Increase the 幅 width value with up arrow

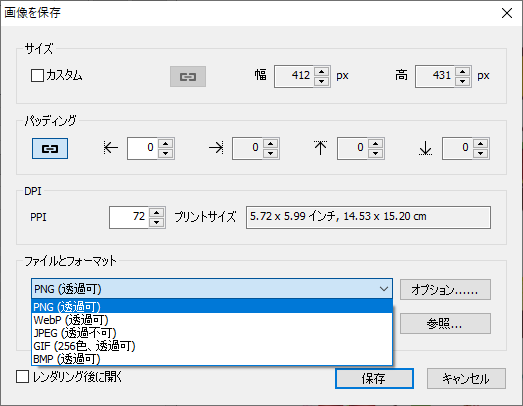[x=322, y=71]
